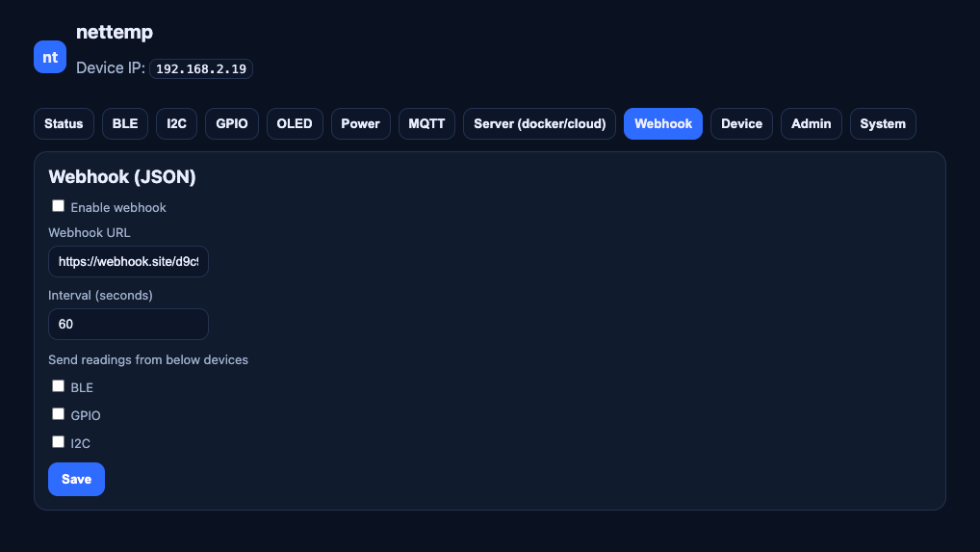Open the Power settings tab
Image resolution: width=980 pixels, height=552 pixels.
(360, 124)
